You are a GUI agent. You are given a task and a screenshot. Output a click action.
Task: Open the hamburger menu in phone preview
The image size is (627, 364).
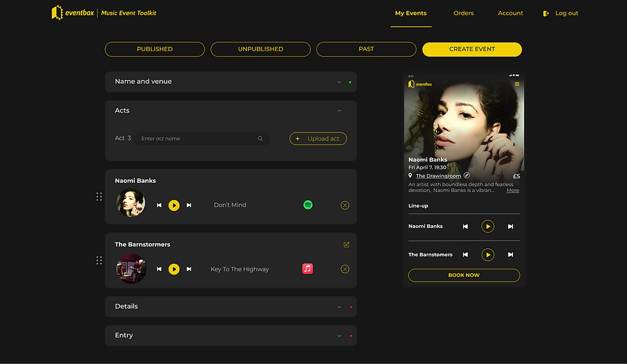(517, 84)
